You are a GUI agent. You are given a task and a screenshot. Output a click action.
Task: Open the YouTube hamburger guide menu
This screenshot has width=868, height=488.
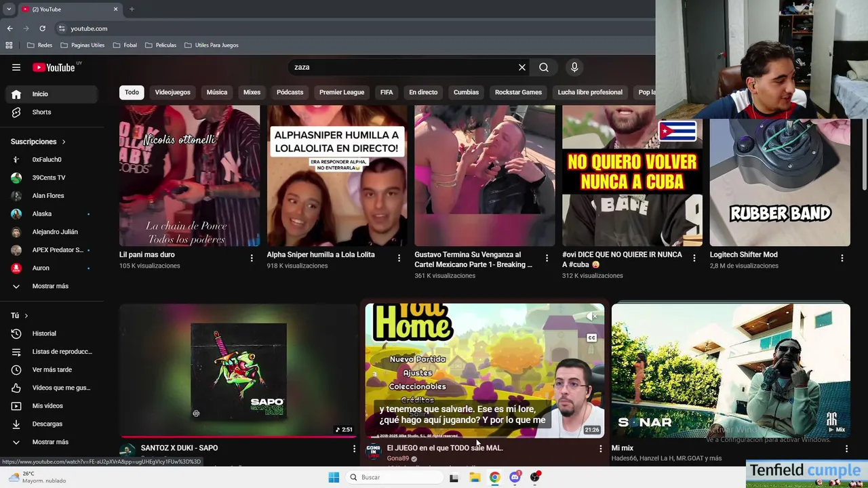(16, 67)
